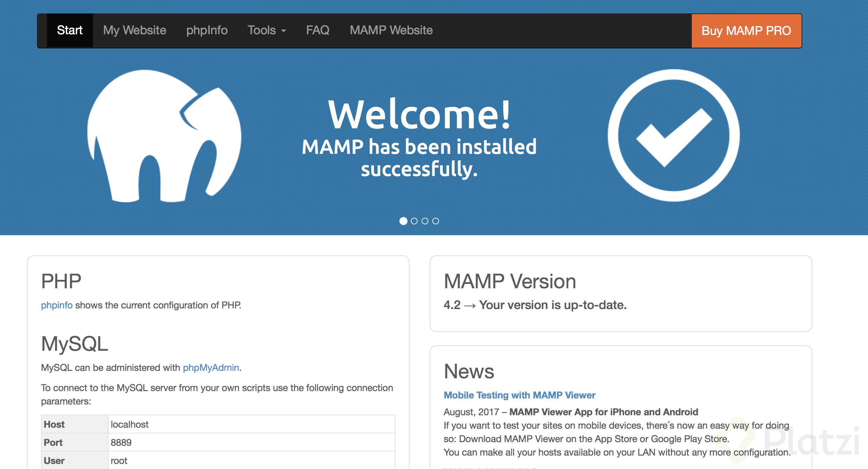Go to My Website in navbar
The height and width of the screenshot is (469, 868).
[x=135, y=30]
